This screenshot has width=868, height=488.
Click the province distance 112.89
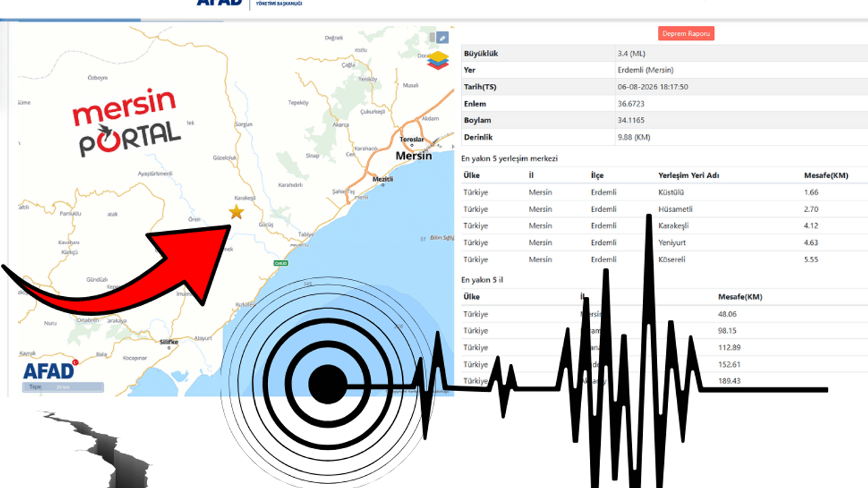coord(729,348)
